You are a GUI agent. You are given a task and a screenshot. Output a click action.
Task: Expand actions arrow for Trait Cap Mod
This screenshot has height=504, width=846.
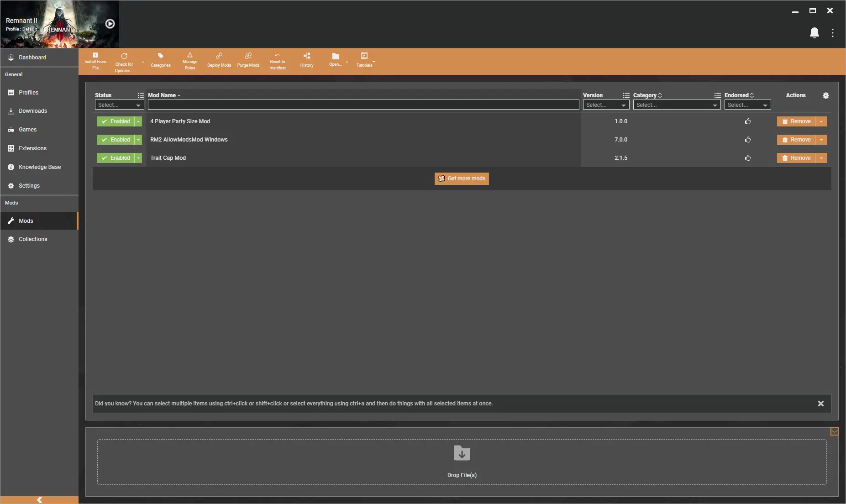pos(821,158)
